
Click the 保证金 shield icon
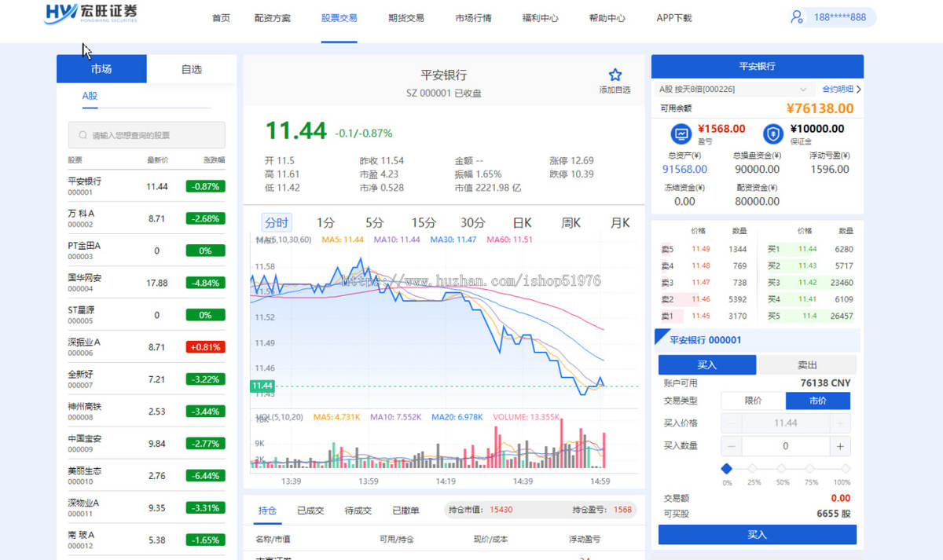click(x=773, y=134)
